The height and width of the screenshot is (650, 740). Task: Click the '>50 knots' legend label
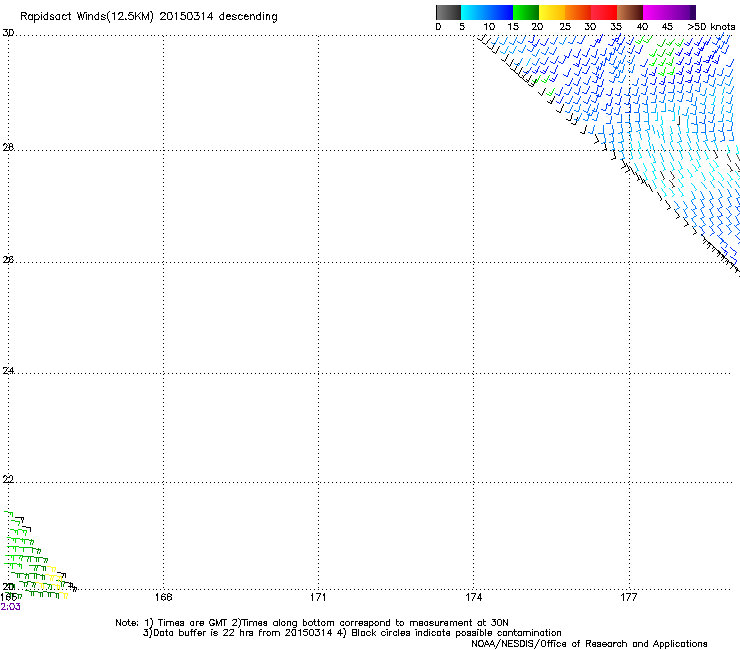711,27
